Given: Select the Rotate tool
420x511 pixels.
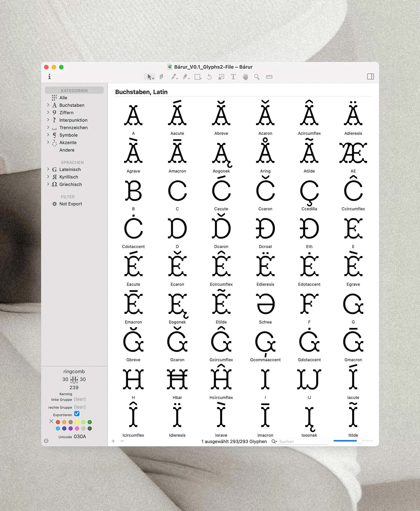Looking at the screenshot, I should [209, 77].
